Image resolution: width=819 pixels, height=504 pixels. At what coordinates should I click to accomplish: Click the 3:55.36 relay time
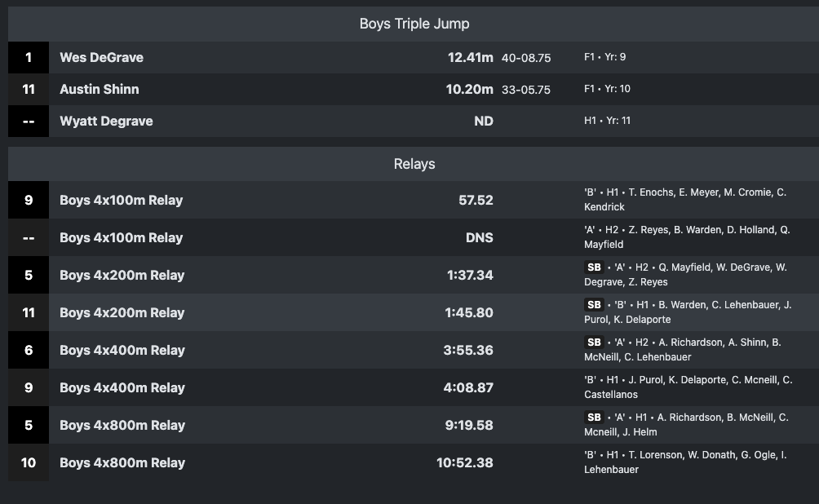point(468,351)
